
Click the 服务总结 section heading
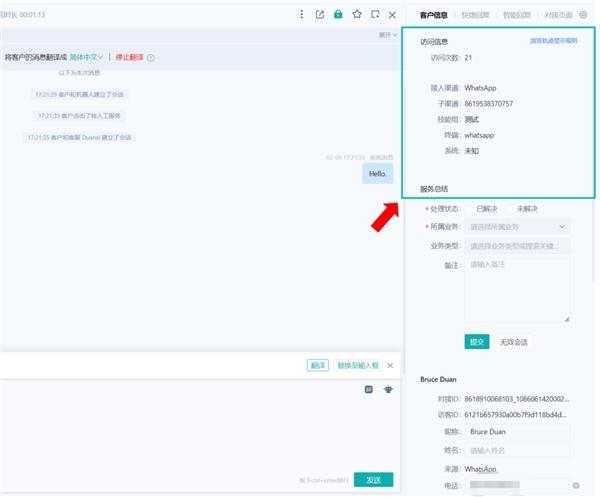(434, 189)
